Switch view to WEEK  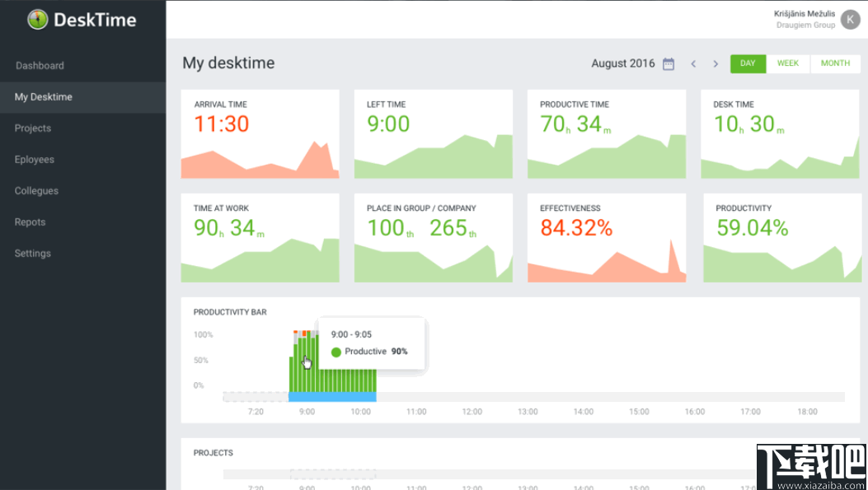click(788, 63)
